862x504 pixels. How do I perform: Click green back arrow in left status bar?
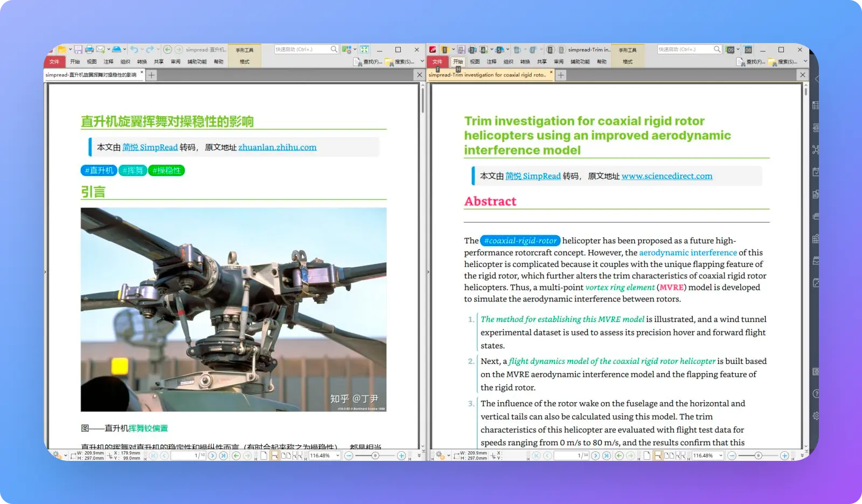point(236,456)
